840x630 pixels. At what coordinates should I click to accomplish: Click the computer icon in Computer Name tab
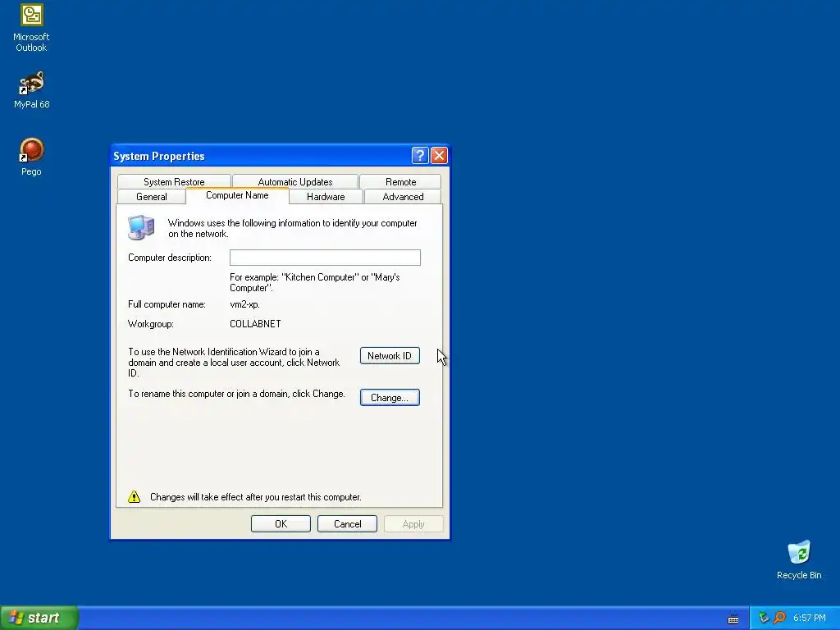pos(141,228)
